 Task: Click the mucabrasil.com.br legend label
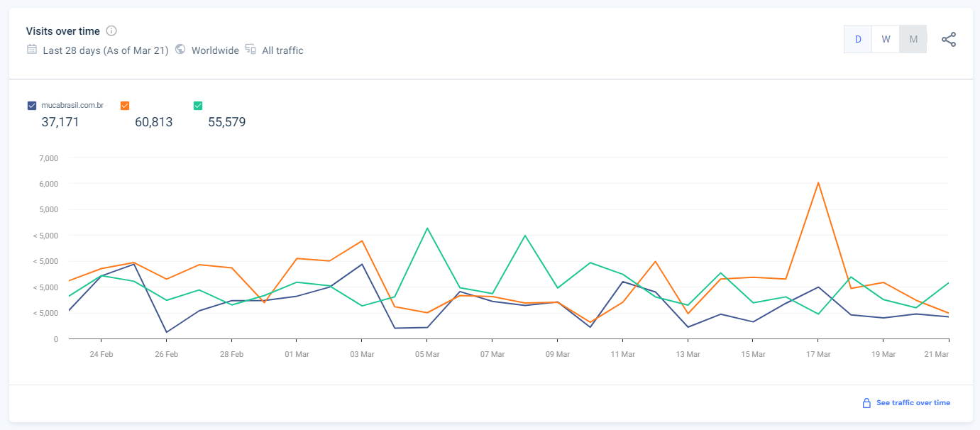coord(72,106)
